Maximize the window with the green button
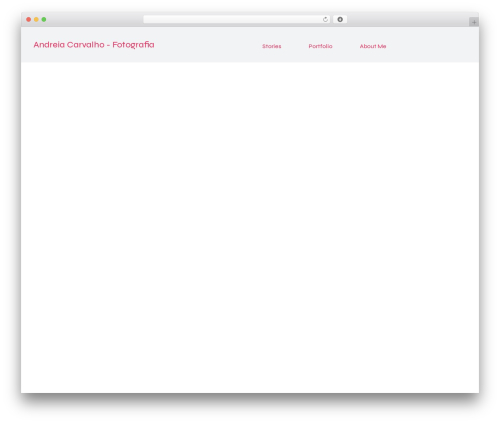The height and width of the screenshot is (423, 500). [x=44, y=20]
